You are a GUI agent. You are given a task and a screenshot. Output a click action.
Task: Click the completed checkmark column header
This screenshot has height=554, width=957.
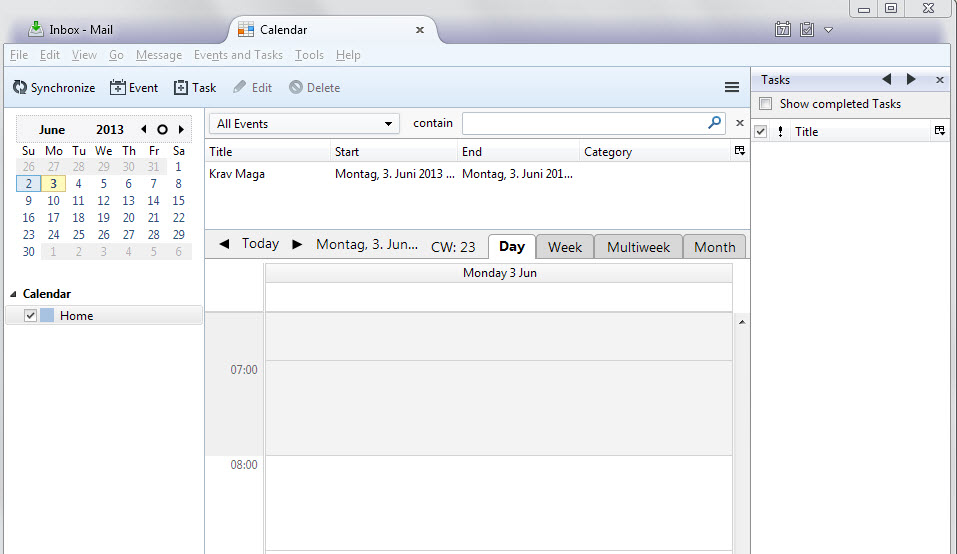click(760, 131)
